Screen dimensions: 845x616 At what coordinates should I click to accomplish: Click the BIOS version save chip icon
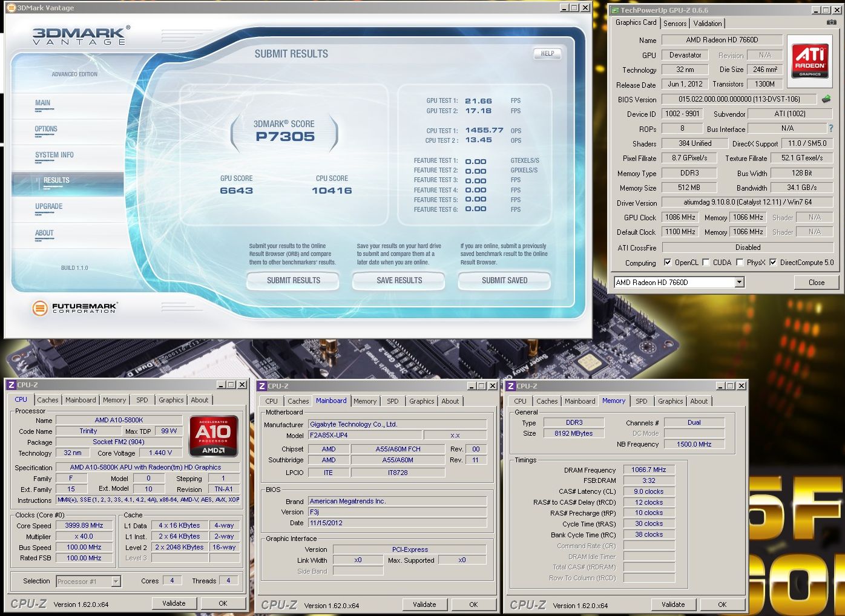(x=826, y=99)
